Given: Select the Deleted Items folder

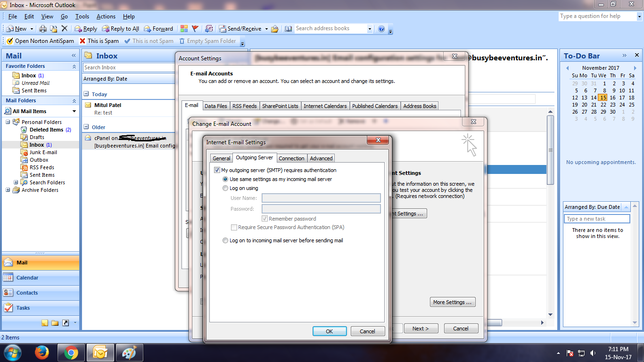Looking at the screenshot, I should (x=46, y=130).
